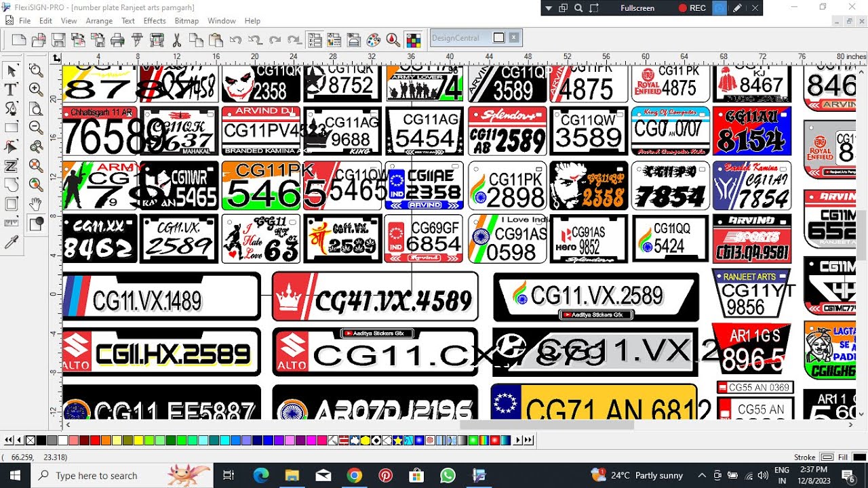Select the black color swatch
Screen dimensions: 868x488
point(41,441)
